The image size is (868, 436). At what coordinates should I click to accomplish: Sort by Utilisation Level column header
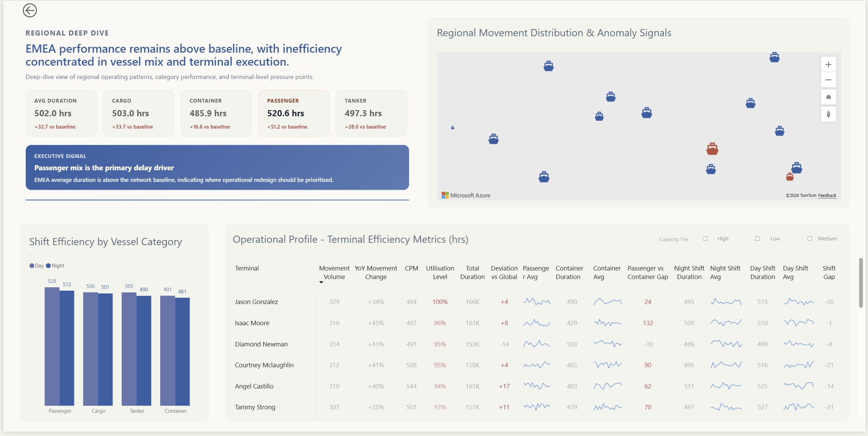click(440, 273)
